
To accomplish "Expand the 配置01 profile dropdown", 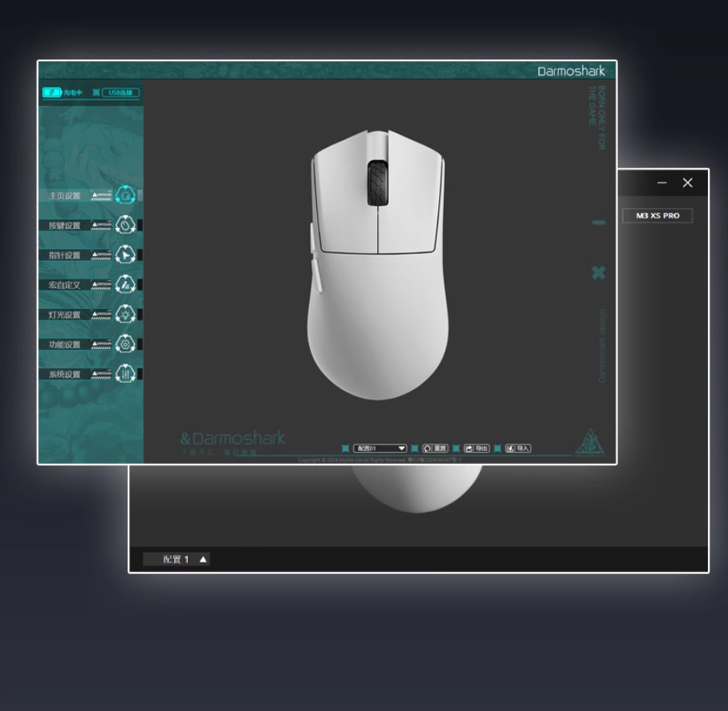I will (380, 449).
